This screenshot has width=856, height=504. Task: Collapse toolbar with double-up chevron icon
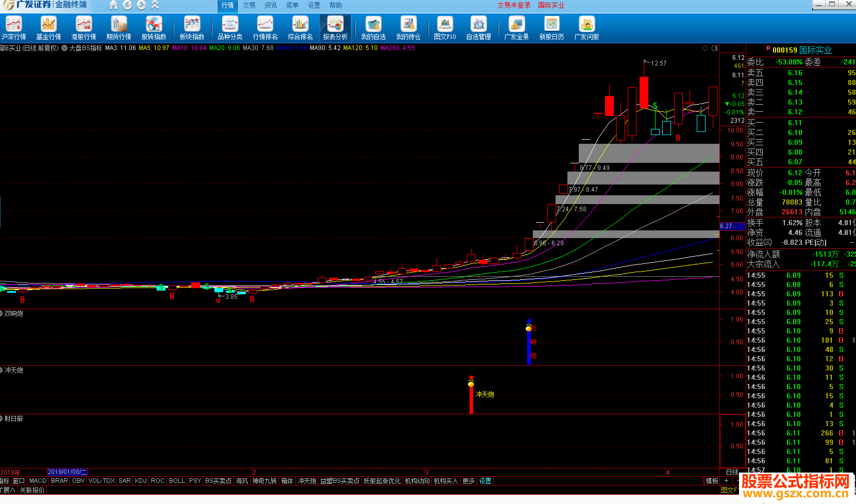(x=155, y=5)
